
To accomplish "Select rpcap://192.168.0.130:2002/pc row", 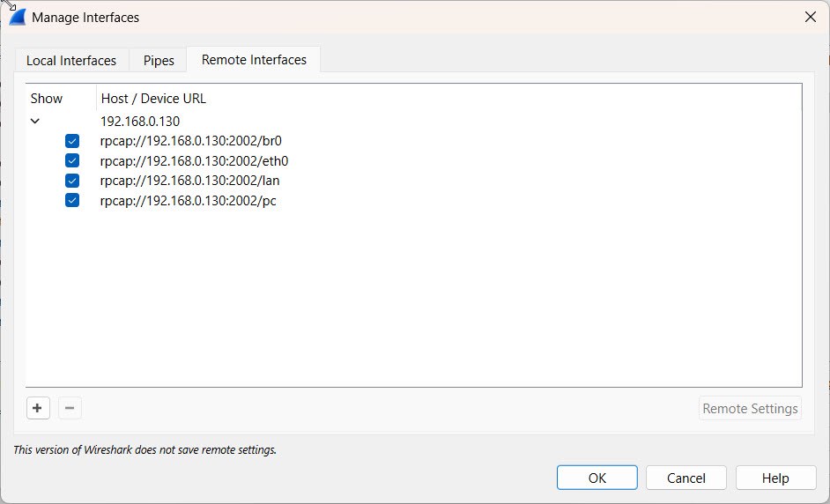I will 414,200.
